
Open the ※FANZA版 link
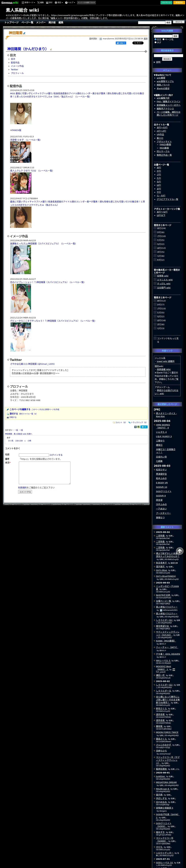click(15, 130)
